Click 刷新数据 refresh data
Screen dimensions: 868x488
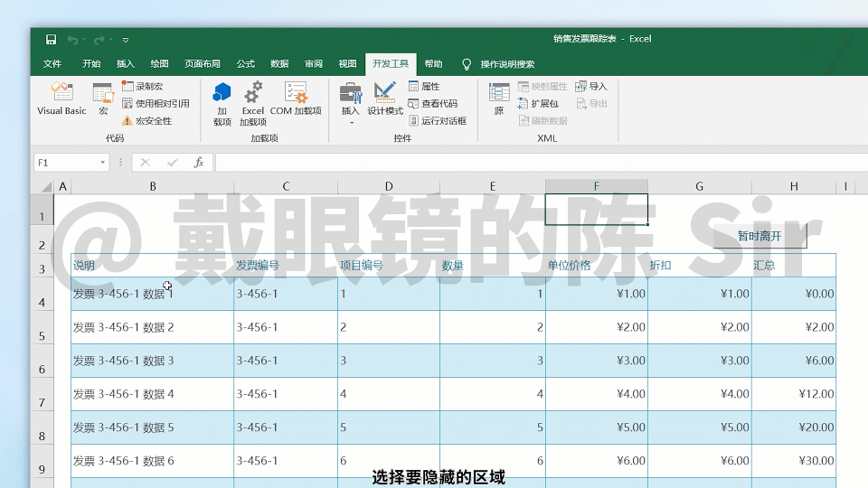[x=542, y=120]
